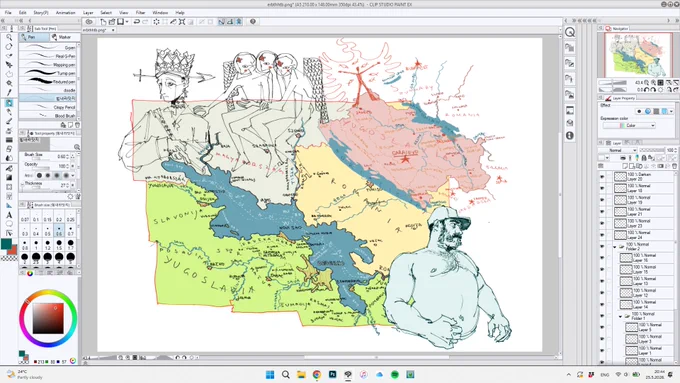Click the Windows Start button
680x383 pixels.
pos(270,374)
